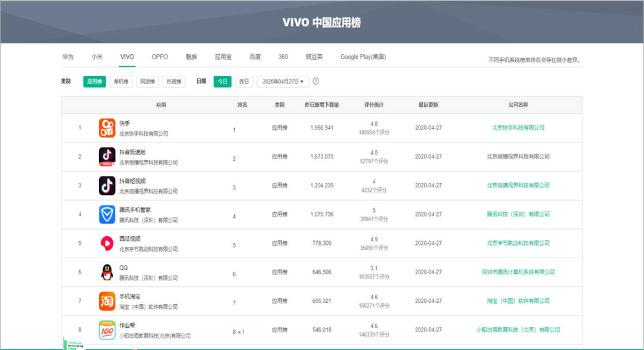Click the download count 1,966,941
This screenshot has height=350, width=644.
tap(321, 128)
